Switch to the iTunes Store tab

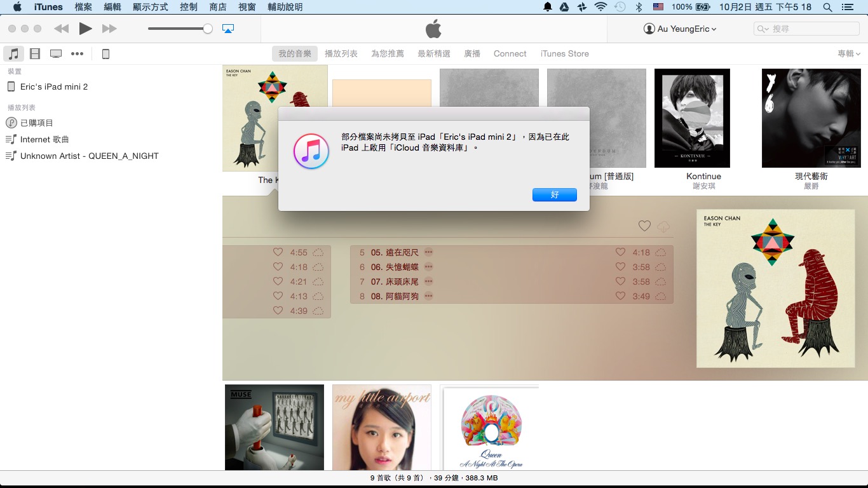pos(564,54)
